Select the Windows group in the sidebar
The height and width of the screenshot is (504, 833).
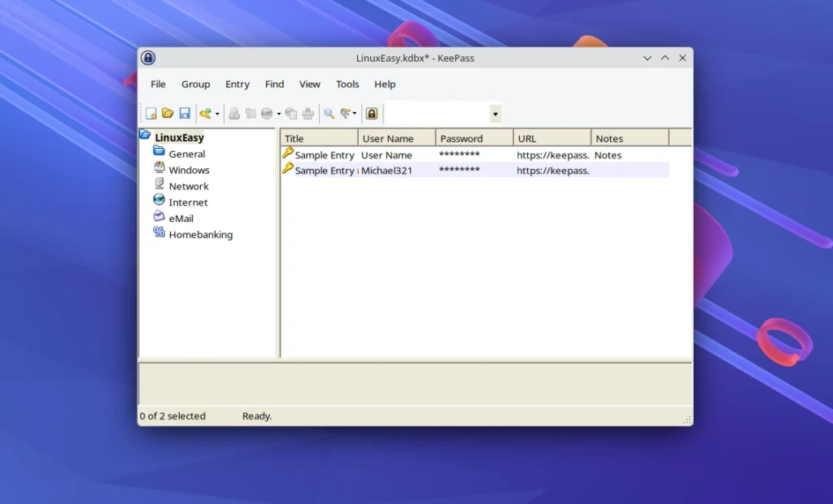[188, 170]
